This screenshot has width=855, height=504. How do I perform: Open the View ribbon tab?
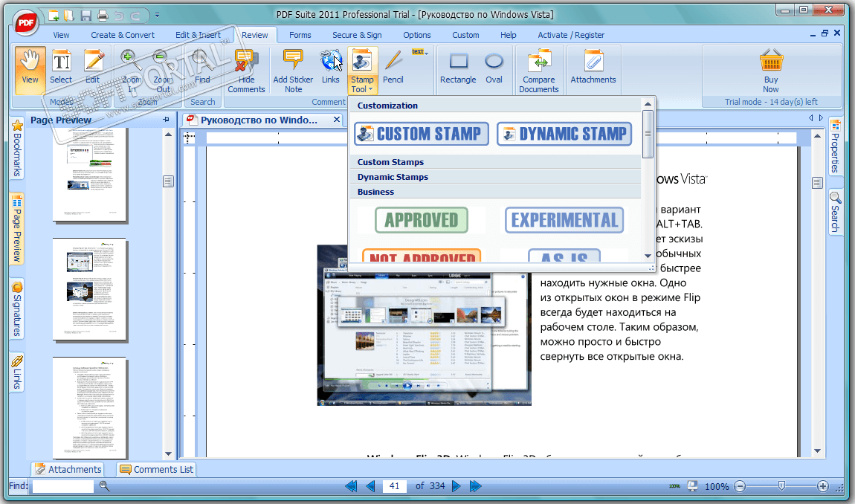[x=61, y=35]
